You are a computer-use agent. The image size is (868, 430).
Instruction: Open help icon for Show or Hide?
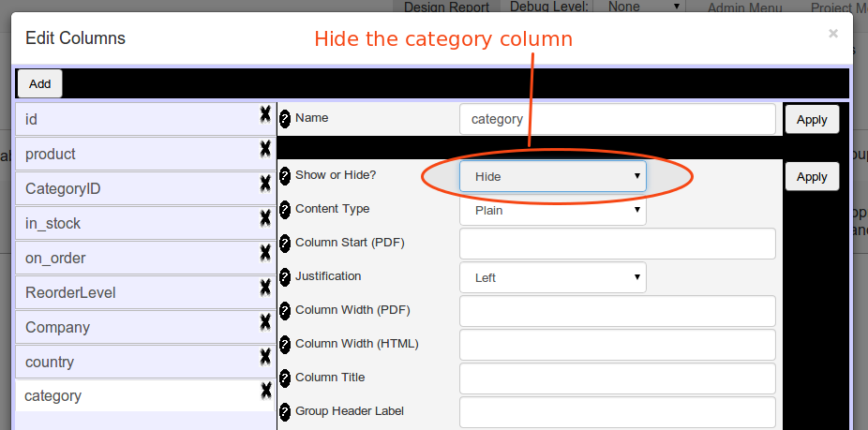pyautogui.click(x=285, y=176)
